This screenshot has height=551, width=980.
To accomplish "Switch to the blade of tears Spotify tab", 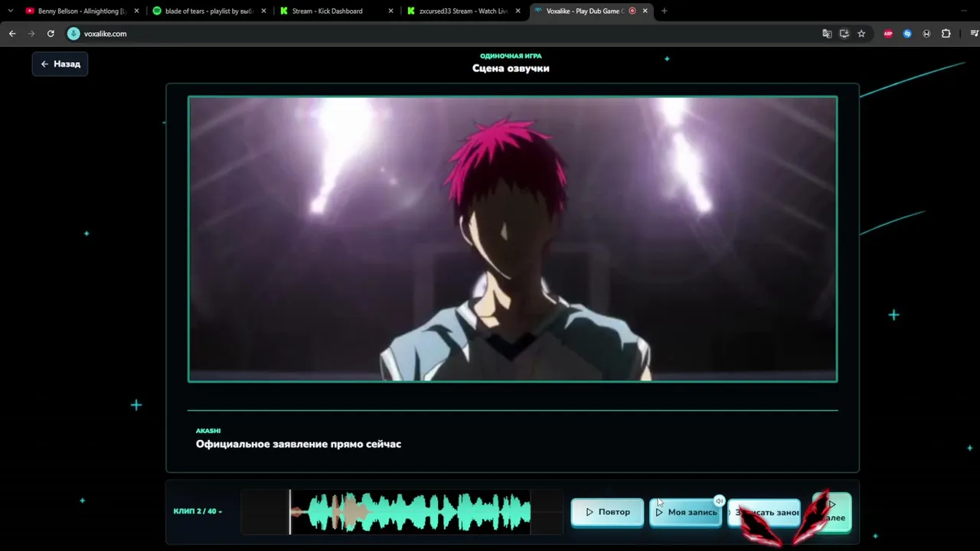I will tap(208, 11).
